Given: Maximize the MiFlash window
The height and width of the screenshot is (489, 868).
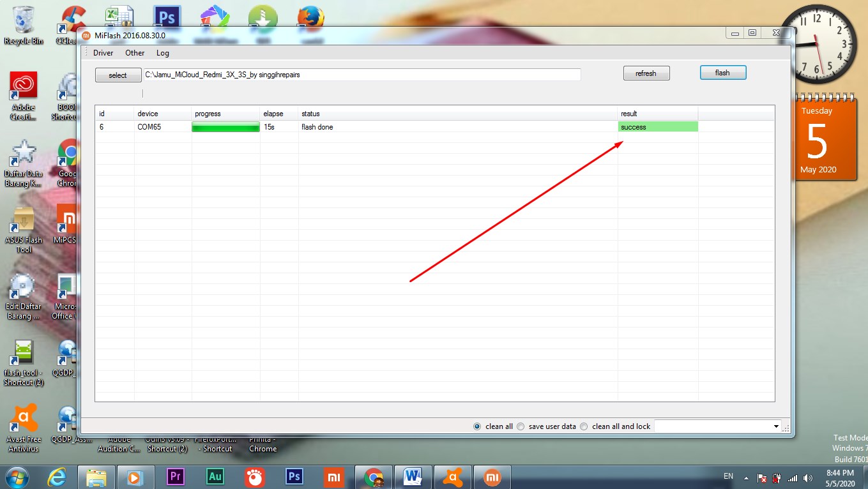Looking at the screenshot, I should 752,33.
